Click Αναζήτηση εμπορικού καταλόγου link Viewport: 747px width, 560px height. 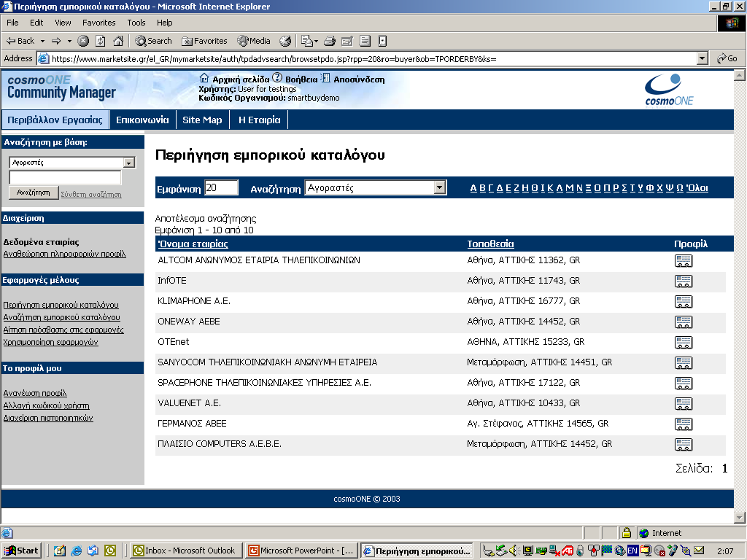pyautogui.click(x=61, y=317)
